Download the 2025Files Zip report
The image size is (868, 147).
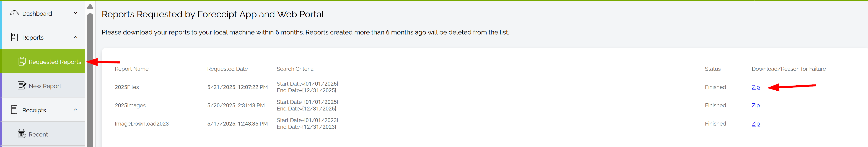click(755, 87)
